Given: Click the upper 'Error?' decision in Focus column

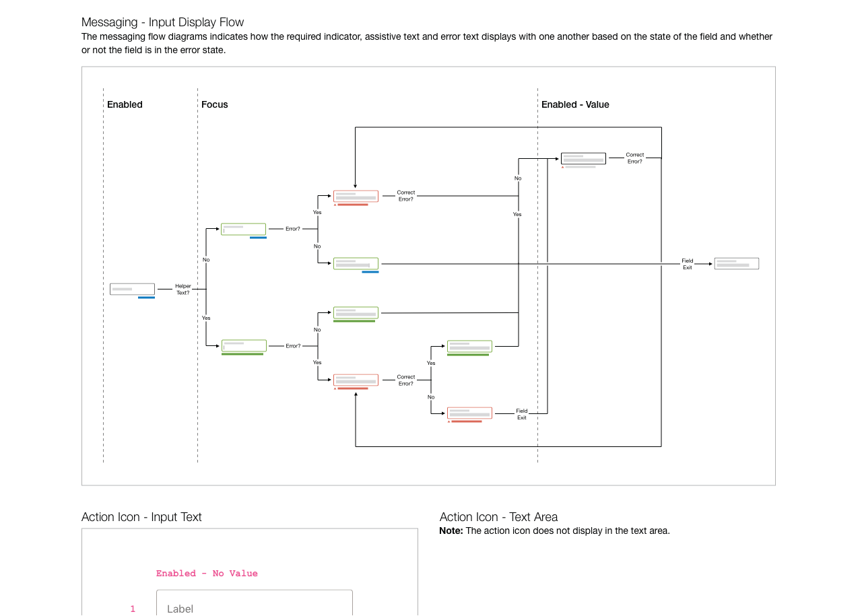Looking at the screenshot, I should coord(292,229).
